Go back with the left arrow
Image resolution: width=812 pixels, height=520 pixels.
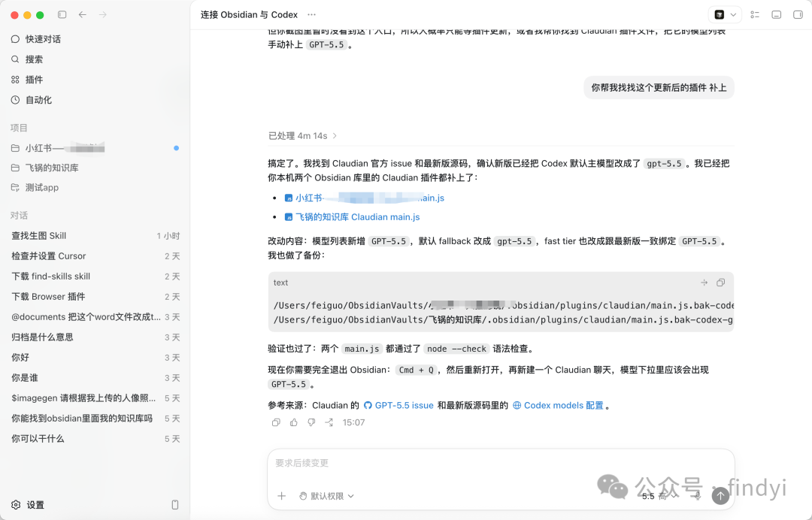[83, 15]
